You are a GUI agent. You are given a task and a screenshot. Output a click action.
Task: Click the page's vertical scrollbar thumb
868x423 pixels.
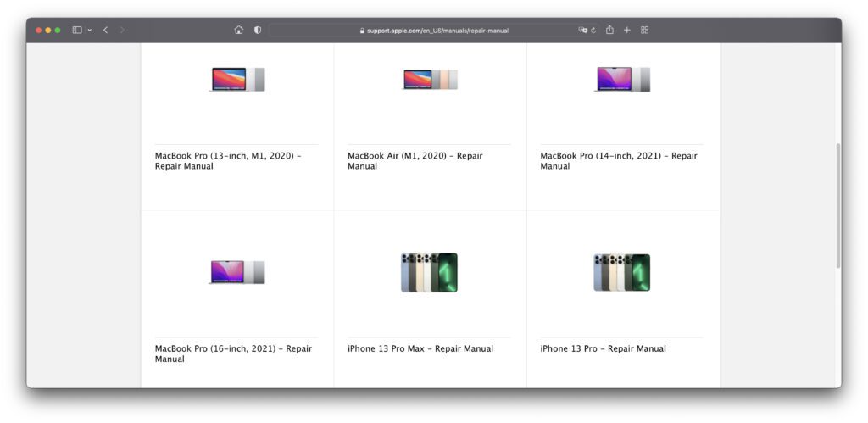(x=838, y=206)
